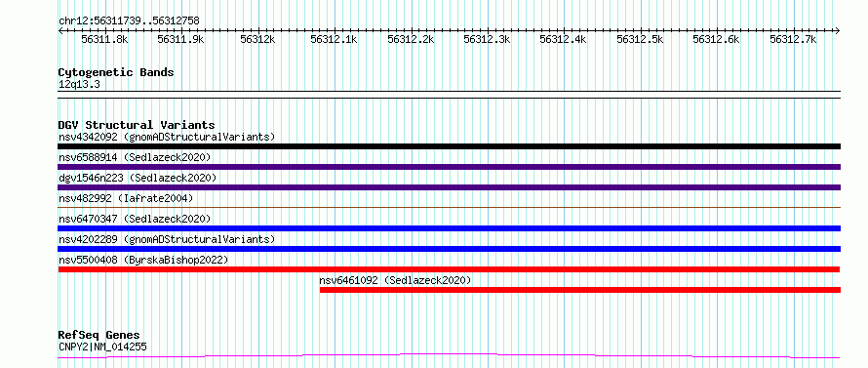Open variant label nsv6470347 (Sedlazeck2020)

(x=135, y=219)
